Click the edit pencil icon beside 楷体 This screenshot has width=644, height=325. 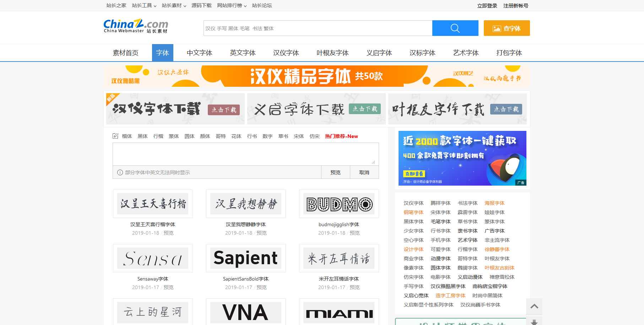pos(115,136)
